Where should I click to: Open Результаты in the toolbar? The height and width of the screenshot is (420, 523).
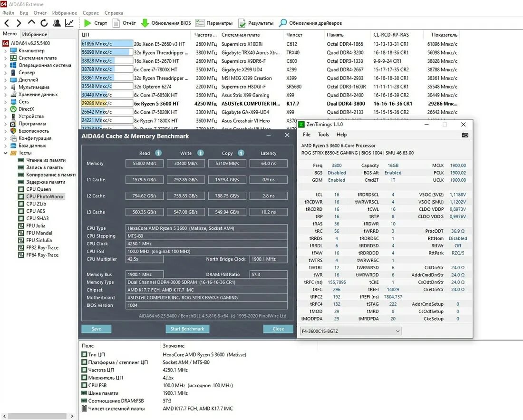click(255, 23)
